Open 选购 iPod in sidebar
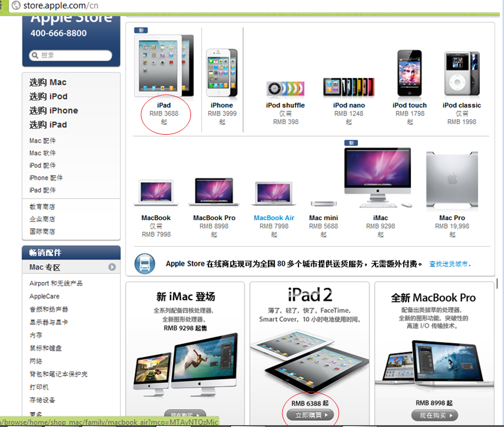This screenshot has height=427, width=504. (48, 97)
